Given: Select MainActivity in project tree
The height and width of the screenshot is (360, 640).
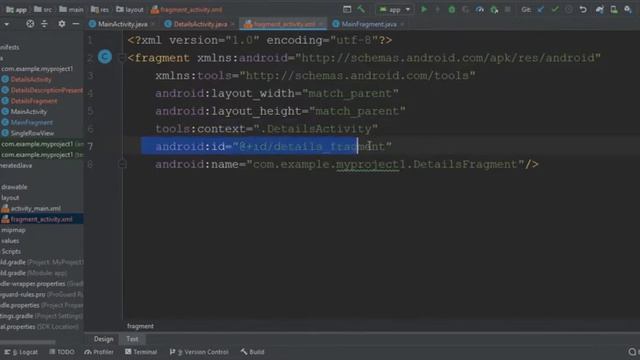Looking at the screenshot, I should coord(24,111).
